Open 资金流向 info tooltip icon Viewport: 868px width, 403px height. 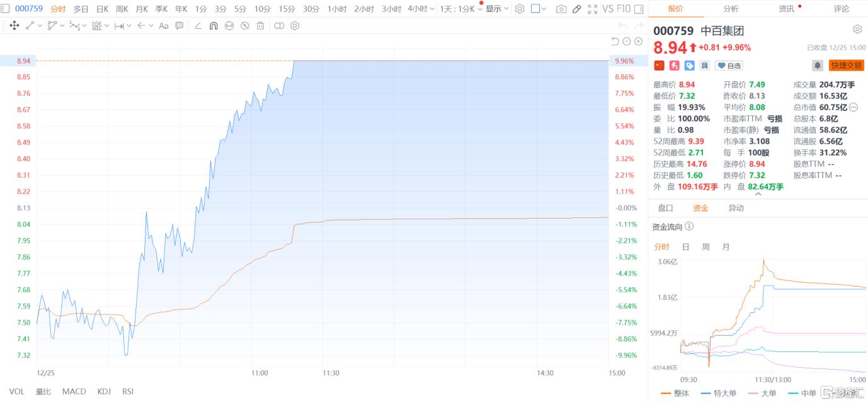click(x=689, y=226)
